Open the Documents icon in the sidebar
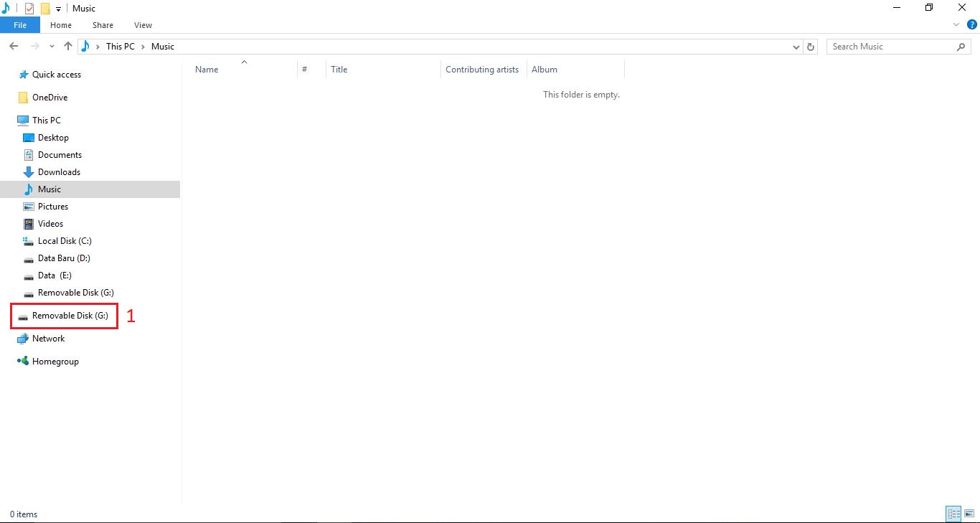The width and height of the screenshot is (980, 523). [x=29, y=155]
